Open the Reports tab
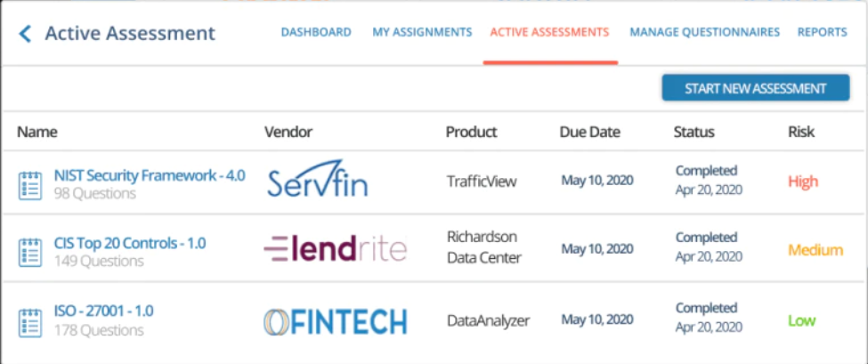The image size is (868, 364). click(822, 32)
